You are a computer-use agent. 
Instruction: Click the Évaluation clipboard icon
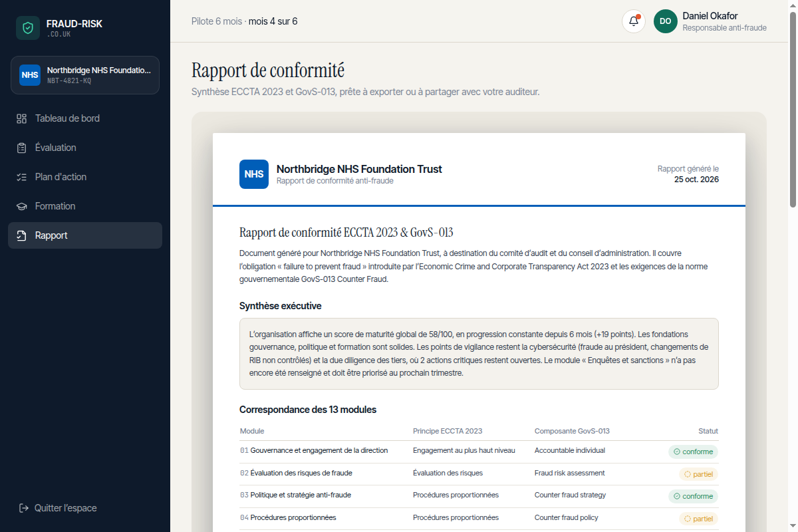point(21,148)
